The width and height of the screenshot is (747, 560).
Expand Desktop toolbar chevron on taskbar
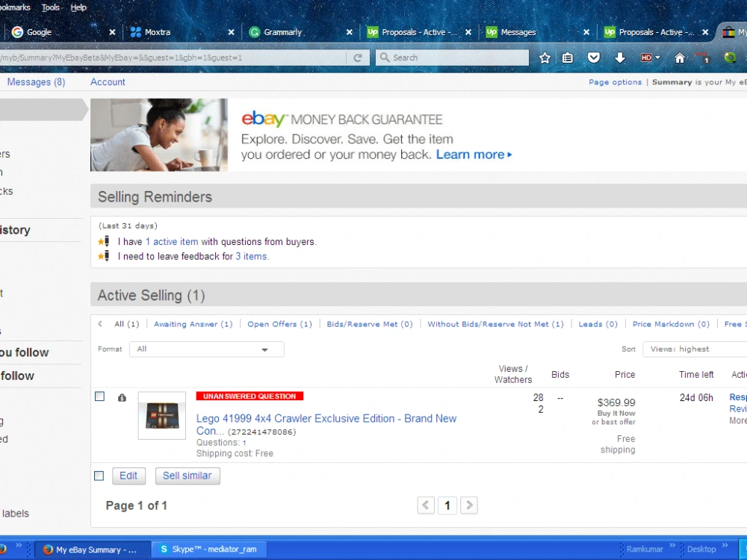tap(725, 545)
